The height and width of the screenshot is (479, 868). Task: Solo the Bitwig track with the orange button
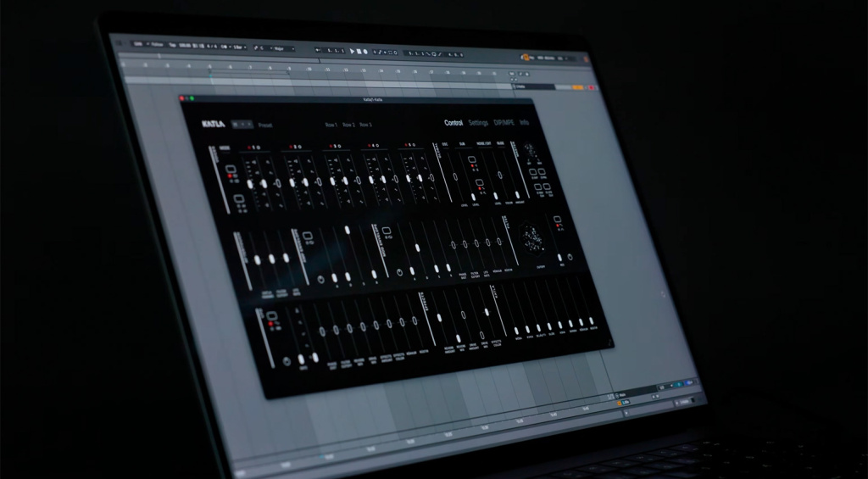pyautogui.click(x=577, y=87)
